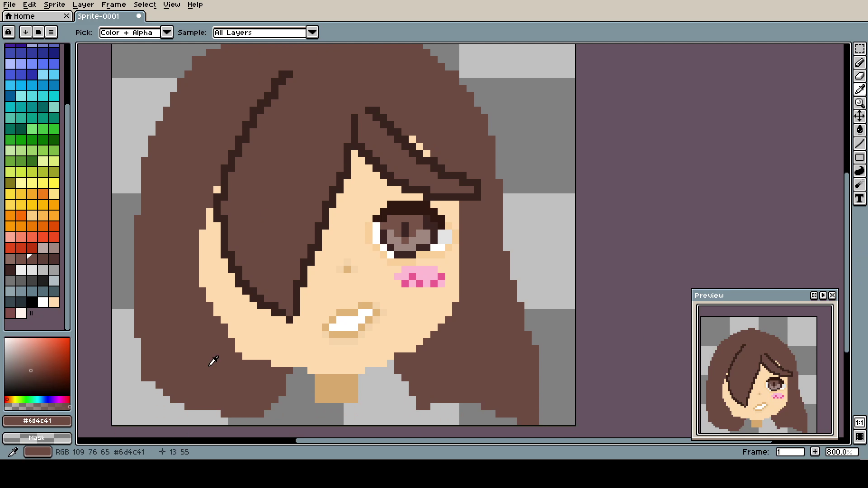868x488 pixels.
Task: Select the Rectangular Marquee tool
Action: click(x=859, y=49)
